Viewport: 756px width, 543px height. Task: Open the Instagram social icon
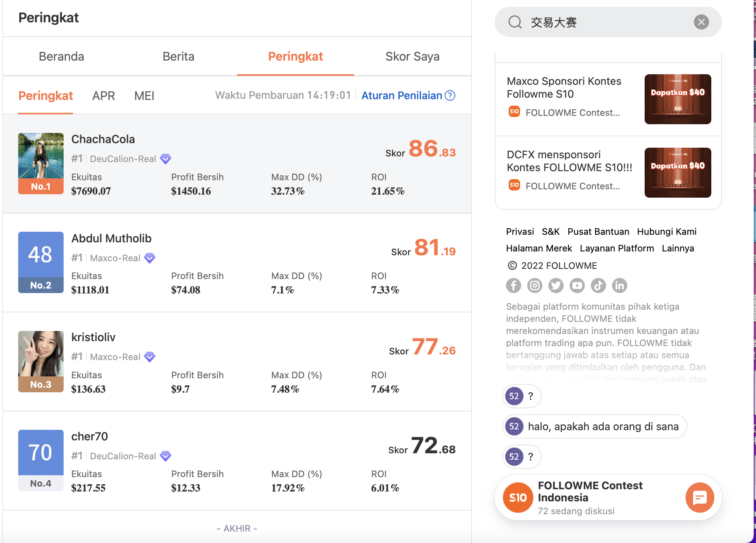click(x=535, y=286)
